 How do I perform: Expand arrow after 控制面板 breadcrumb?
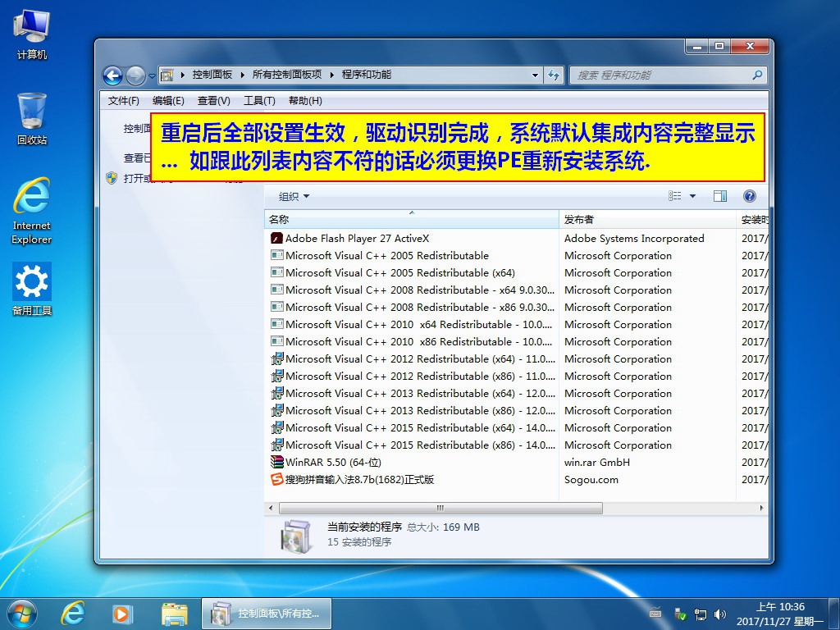point(242,75)
